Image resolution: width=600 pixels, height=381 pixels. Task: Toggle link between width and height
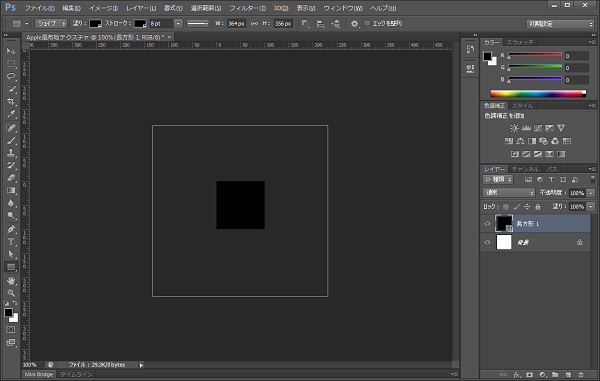[254, 24]
